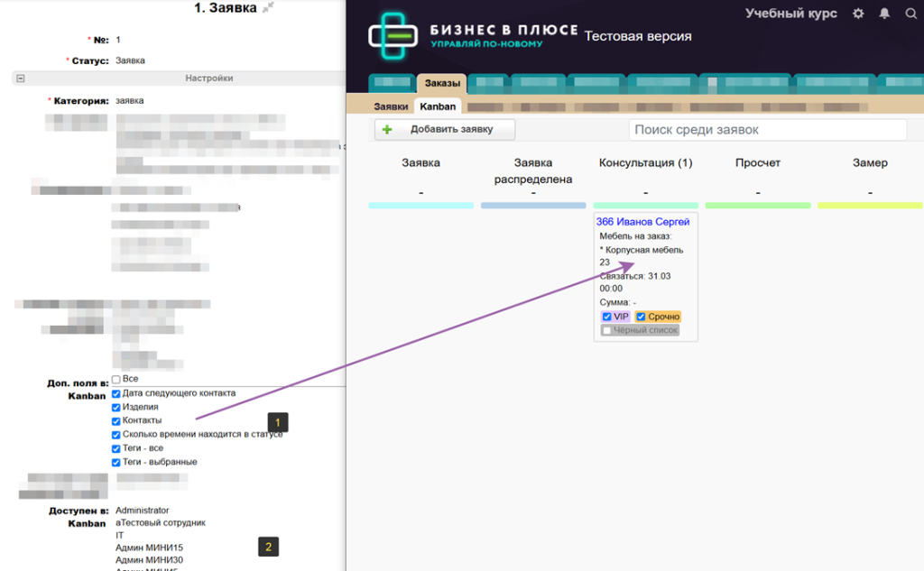924x571 pixels.
Task: Click the collapse arrows next to Заявка title
Action: [268, 8]
